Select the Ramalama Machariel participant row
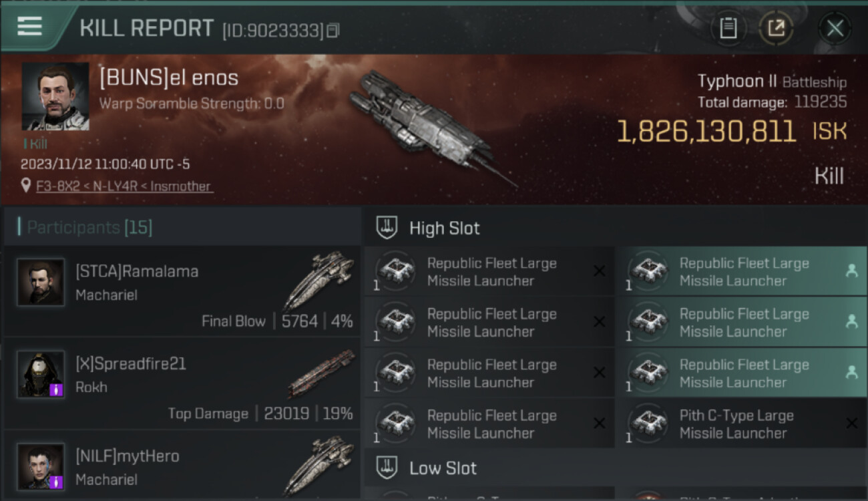The height and width of the screenshot is (501, 868). tap(182, 291)
